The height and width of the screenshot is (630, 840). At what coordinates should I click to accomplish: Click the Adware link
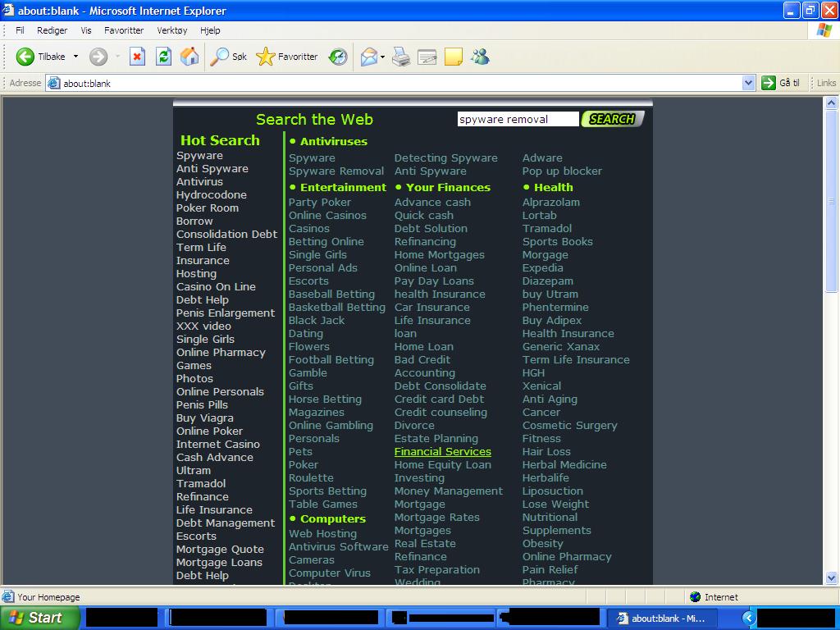click(x=542, y=158)
